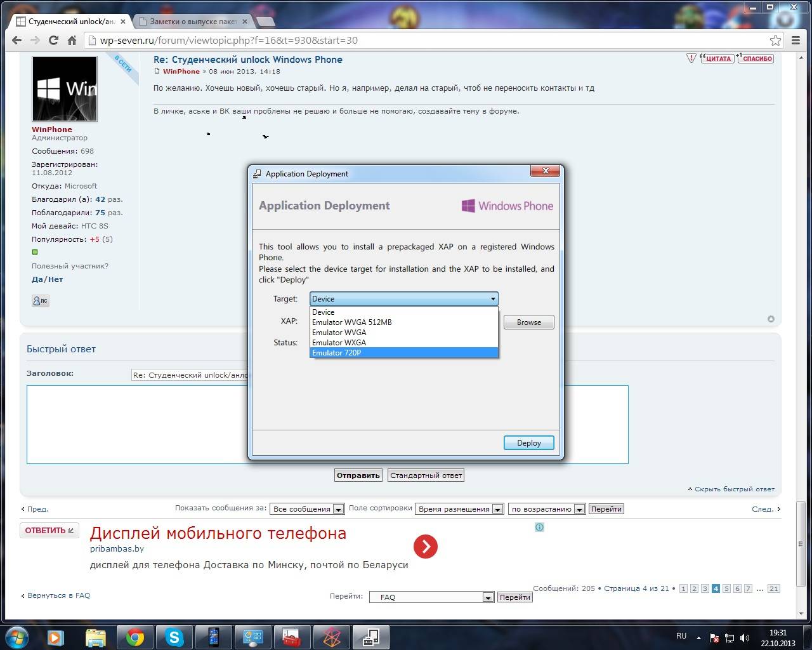The height and width of the screenshot is (650, 812).
Task: Go to page 21 of the topic
Action: pyautogui.click(x=773, y=588)
